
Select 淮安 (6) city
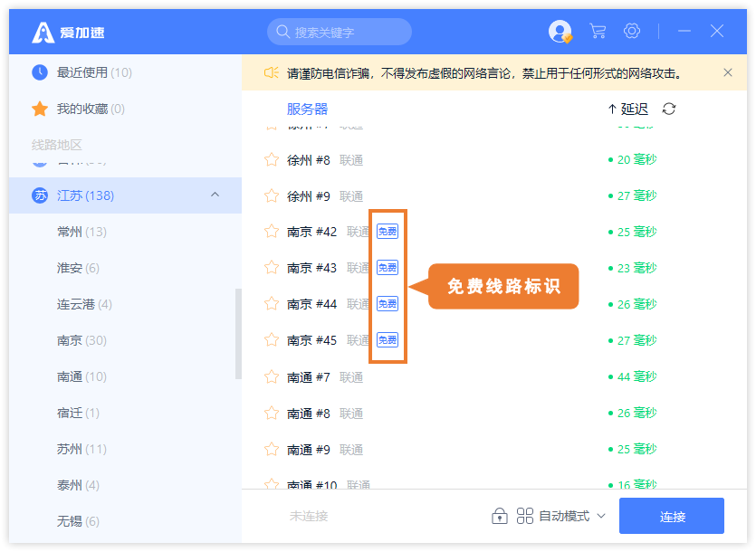point(125,268)
